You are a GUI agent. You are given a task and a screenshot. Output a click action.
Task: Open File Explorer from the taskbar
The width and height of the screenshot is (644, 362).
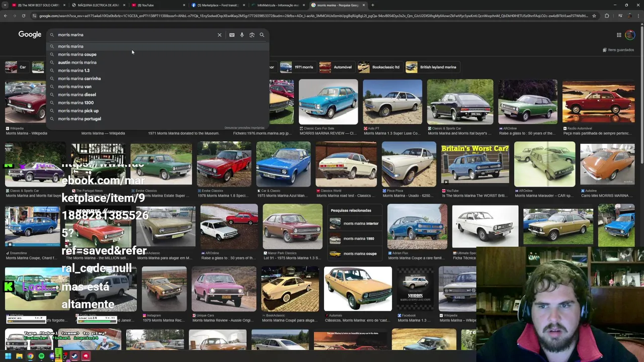point(19,356)
